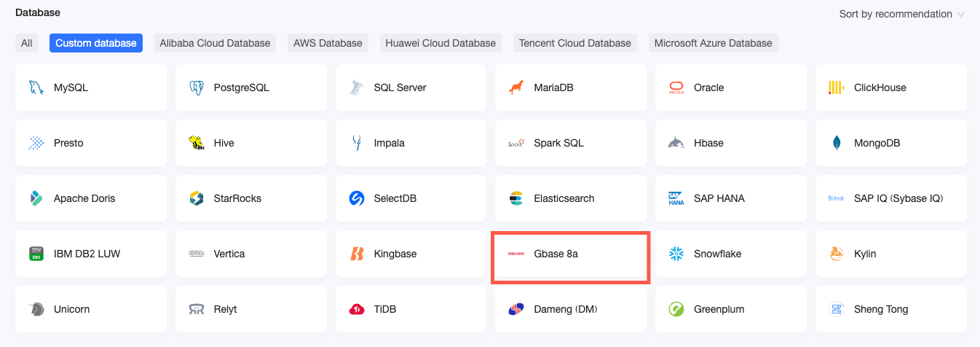Select the Oracle database card
The height and width of the screenshot is (347, 980).
[730, 87]
